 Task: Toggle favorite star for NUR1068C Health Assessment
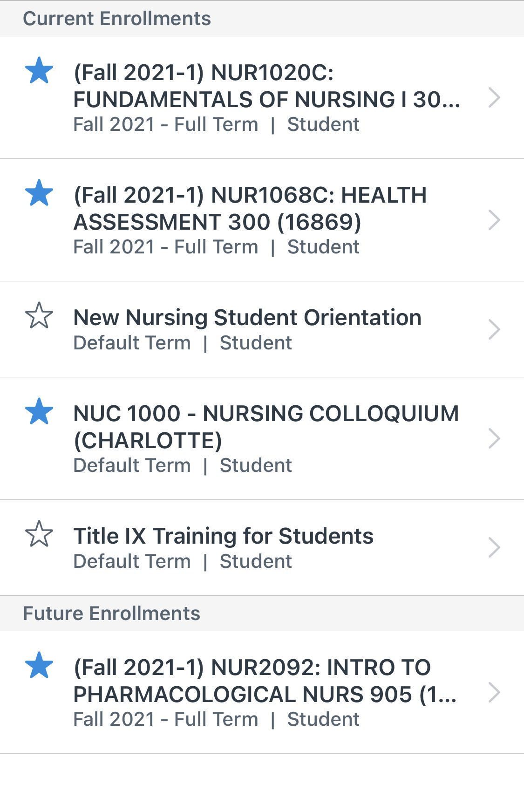39,193
